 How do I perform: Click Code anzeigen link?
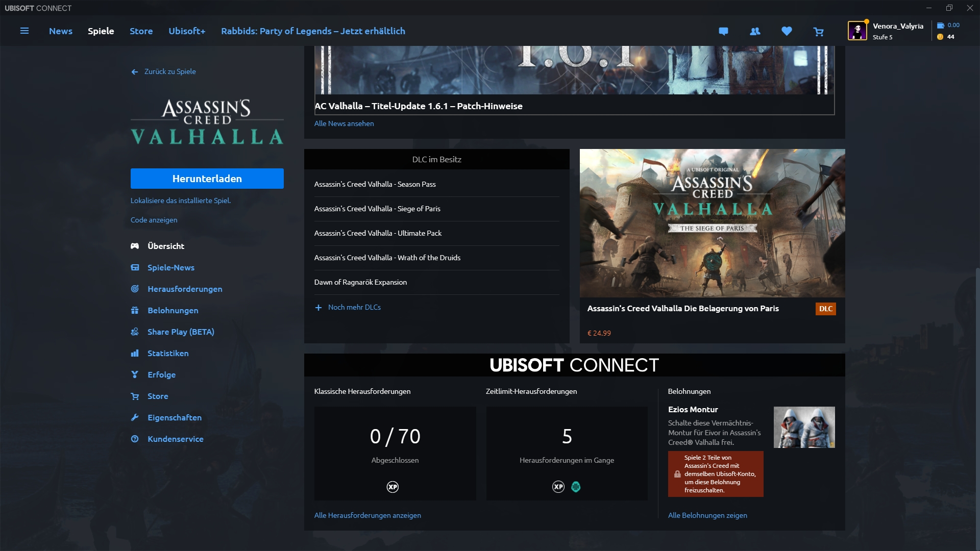click(x=154, y=220)
